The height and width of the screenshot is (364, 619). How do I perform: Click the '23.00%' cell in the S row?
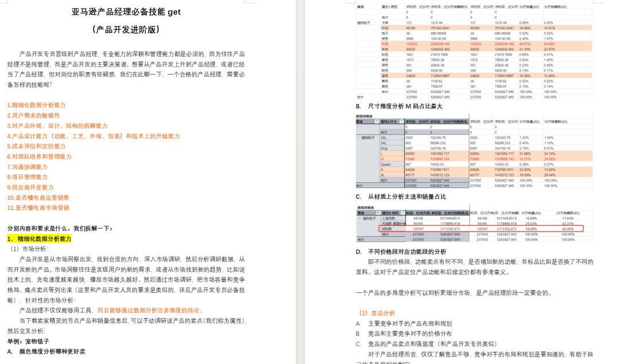pos(524,170)
